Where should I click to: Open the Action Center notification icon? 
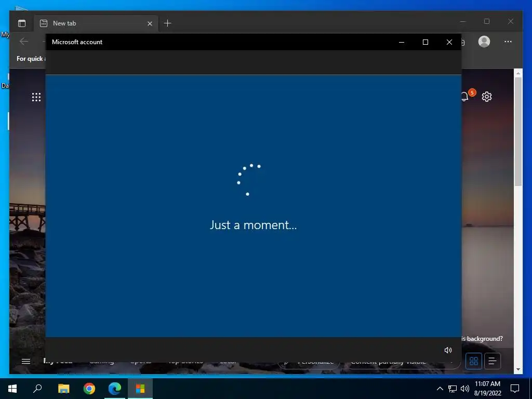[515, 389]
